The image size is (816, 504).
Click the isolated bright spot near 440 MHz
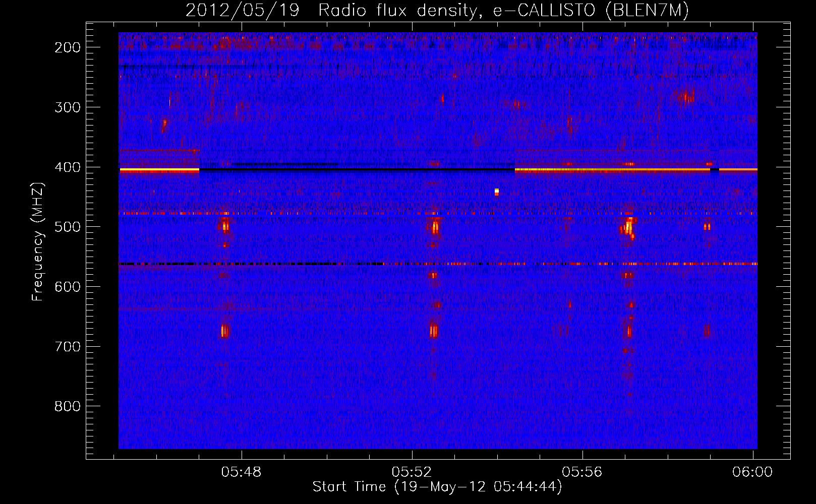(497, 192)
